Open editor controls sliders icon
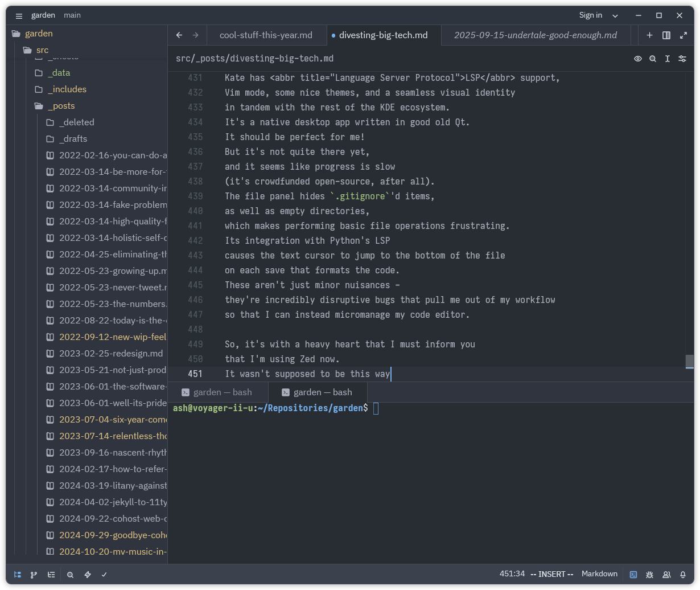 [682, 59]
